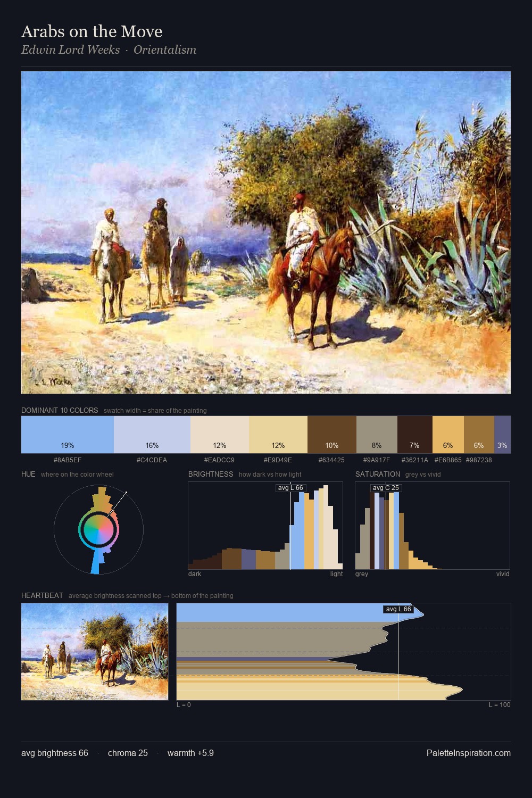
Task: Click the 'Orientalism' style label
Action: click(x=165, y=49)
